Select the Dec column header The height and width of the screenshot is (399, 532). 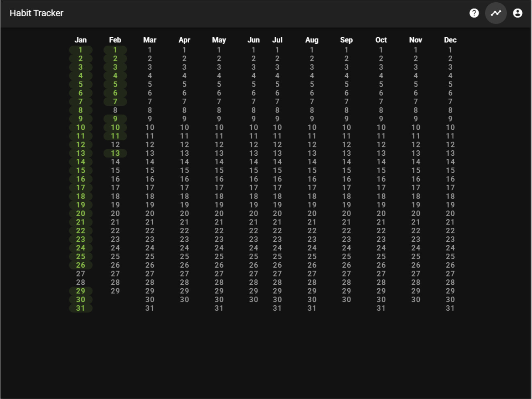tap(450, 40)
